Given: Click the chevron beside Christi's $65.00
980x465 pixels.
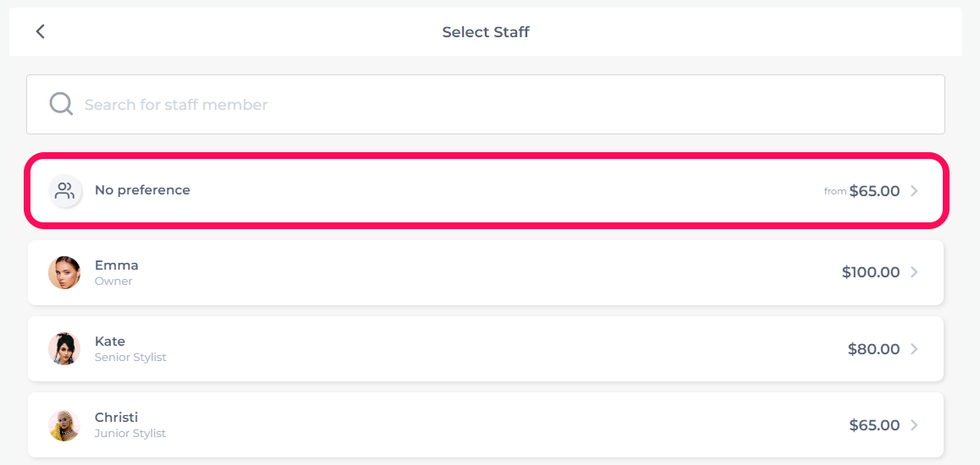Looking at the screenshot, I should point(914,425).
